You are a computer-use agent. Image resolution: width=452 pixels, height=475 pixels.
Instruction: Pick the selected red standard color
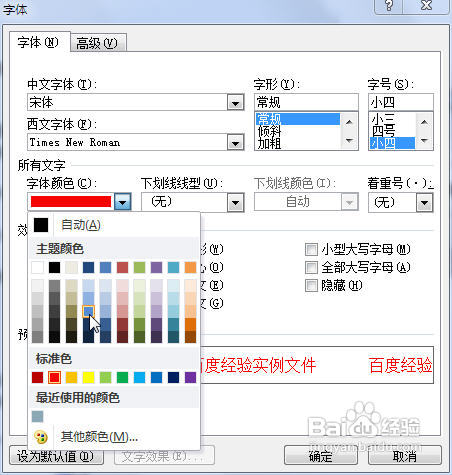(x=54, y=377)
